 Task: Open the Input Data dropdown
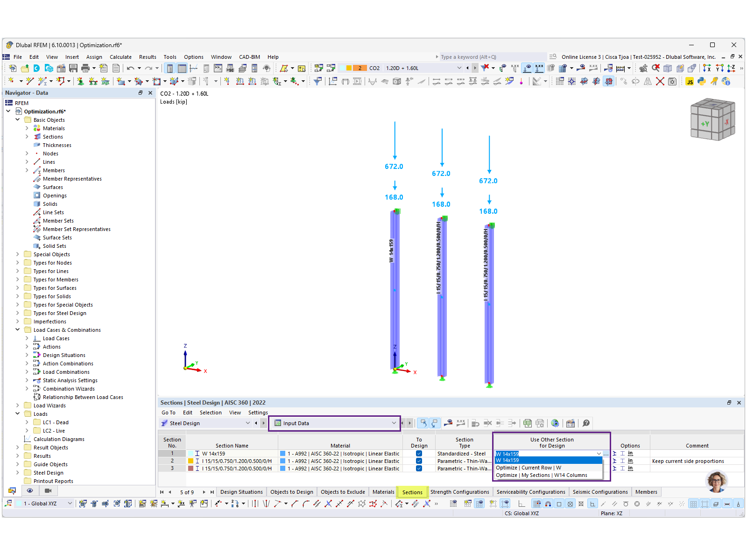(x=394, y=423)
